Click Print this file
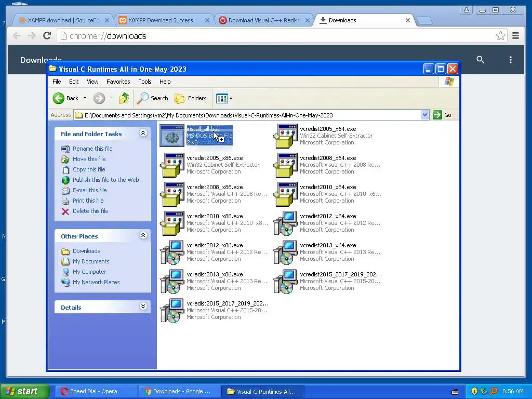The width and height of the screenshot is (532, 399). click(88, 201)
